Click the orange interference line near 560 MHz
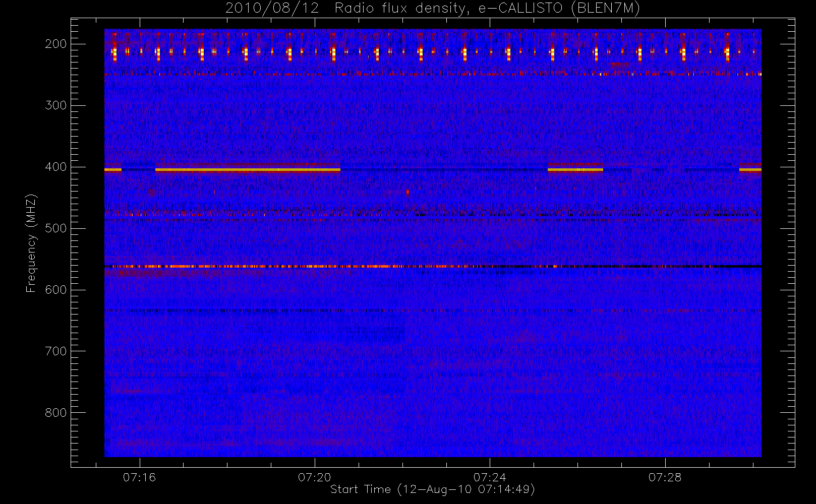Viewport: 816px width, 504px height. (433, 266)
